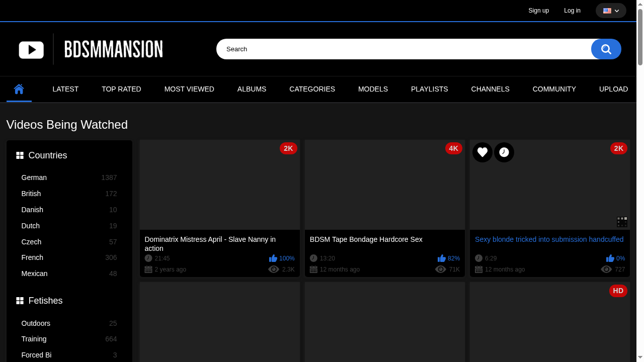Click the Log in link
644x362 pixels.
coord(572,11)
